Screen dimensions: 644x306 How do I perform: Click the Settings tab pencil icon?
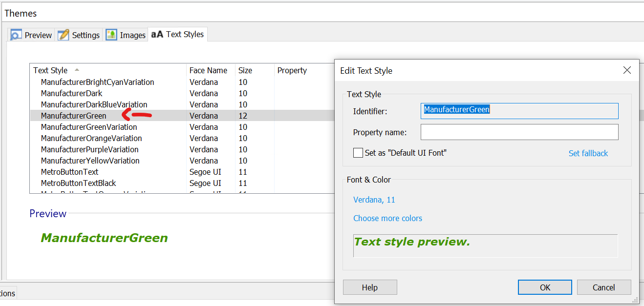(64, 35)
